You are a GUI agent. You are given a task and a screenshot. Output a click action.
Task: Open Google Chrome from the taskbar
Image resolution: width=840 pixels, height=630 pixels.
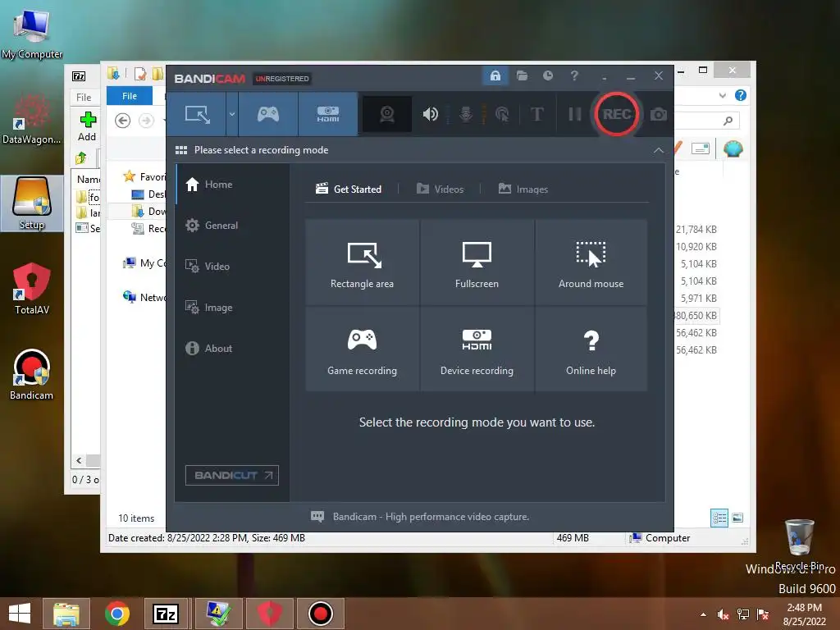(116, 614)
